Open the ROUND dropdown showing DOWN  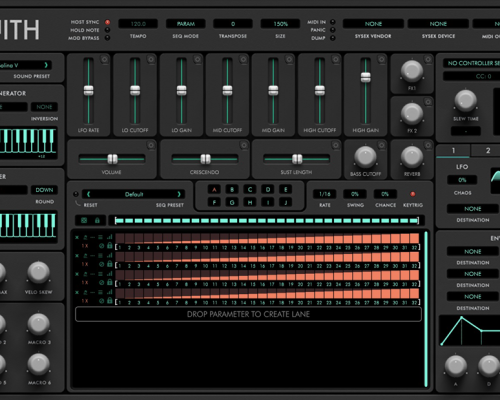(x=44, y=190)
